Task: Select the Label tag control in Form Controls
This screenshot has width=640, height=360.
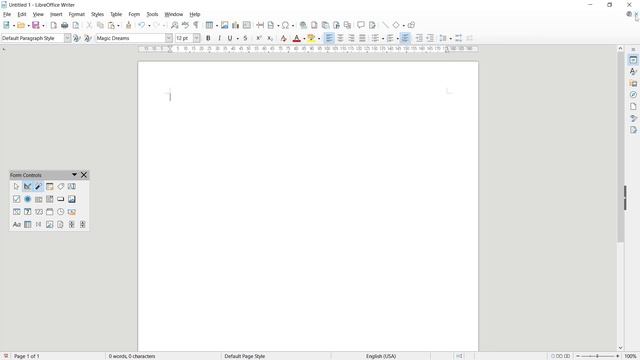Action: pyautogui.click(x=60, y=187)
